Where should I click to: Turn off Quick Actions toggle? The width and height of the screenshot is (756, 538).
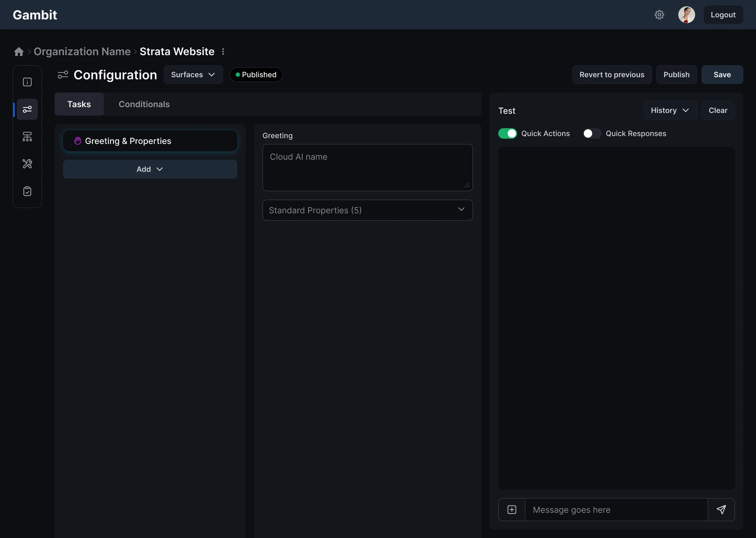[507, 133]
